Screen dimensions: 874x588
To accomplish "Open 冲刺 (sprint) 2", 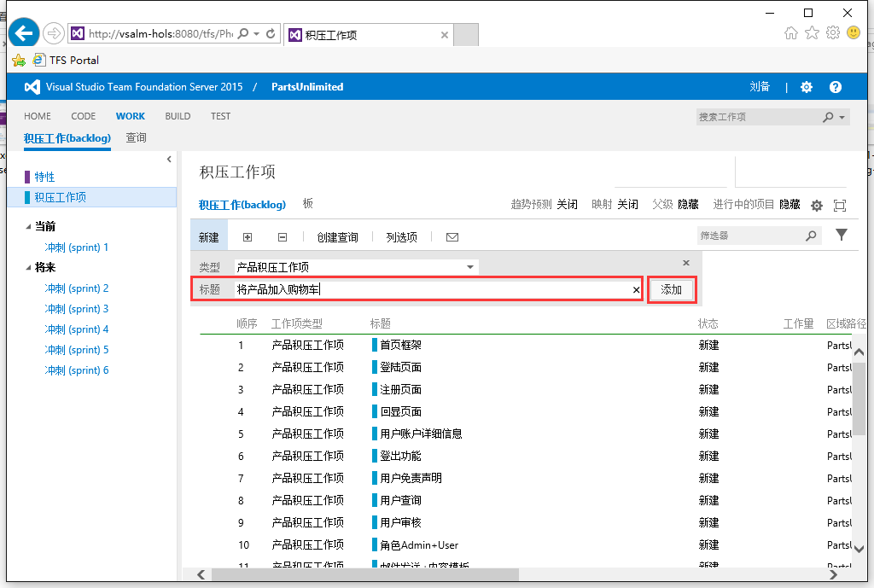I will pos(76,288).
